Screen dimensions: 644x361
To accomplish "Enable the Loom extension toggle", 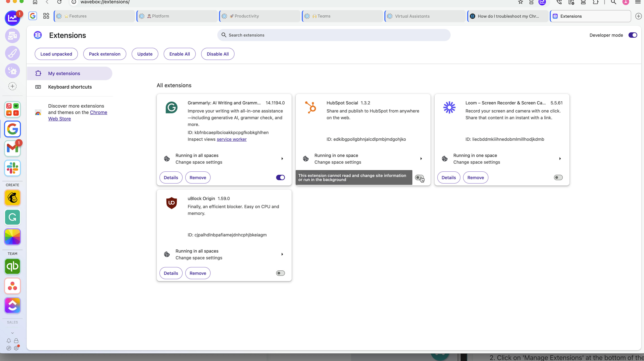I will click(x=558, y=177).
